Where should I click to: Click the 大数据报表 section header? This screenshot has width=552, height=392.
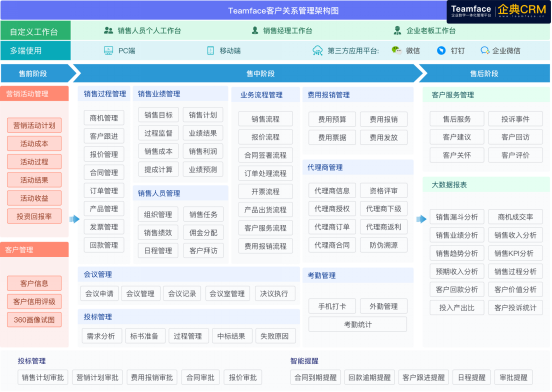[x=486, y=184]
